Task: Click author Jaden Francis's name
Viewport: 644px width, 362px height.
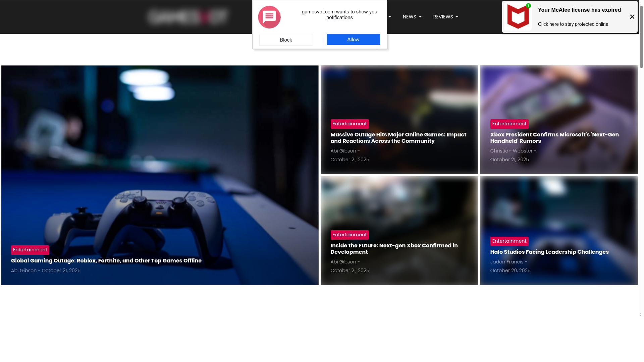Action: click(506, 262)
